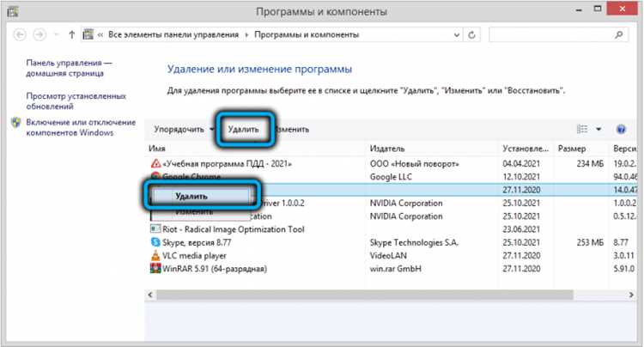Click Google LLC publisher cell
The image size is (644, 347).
point(391,177)
